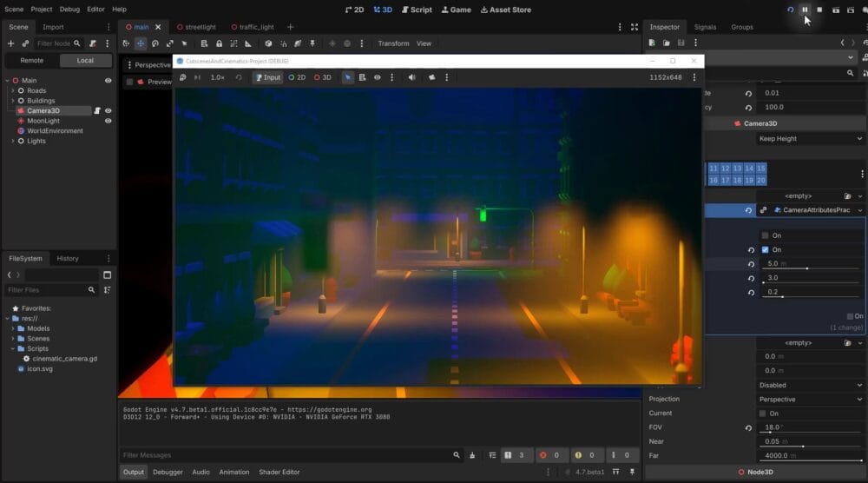Click the Inspector search magnifier icon
The width and height of the screenshot is (868, 483).
point(851,73)
